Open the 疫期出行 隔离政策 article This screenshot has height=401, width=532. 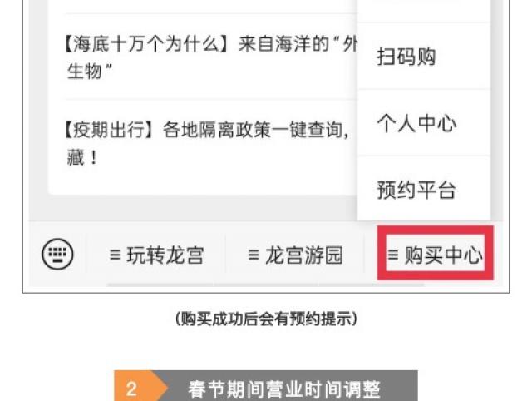210,143
